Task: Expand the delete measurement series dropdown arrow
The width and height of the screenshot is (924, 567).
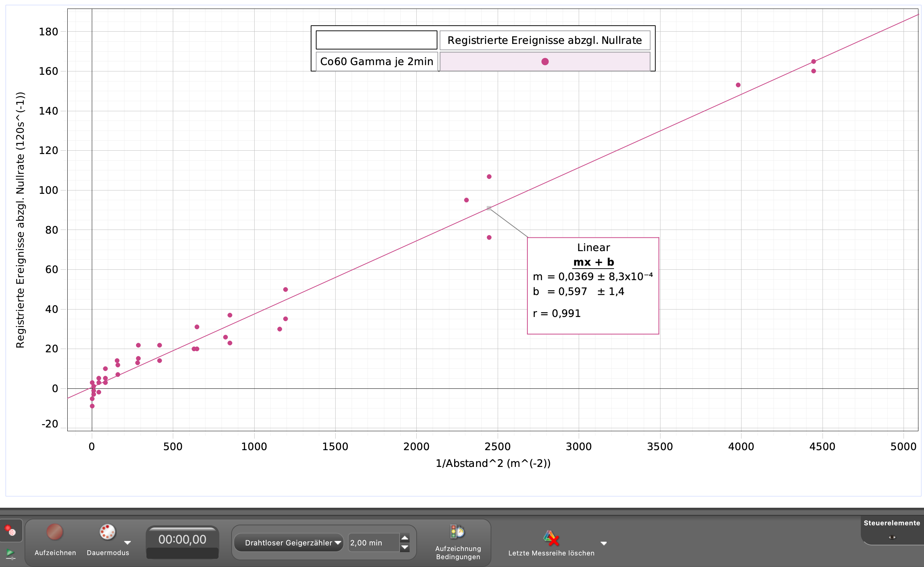Action: (x=604, y=543)
